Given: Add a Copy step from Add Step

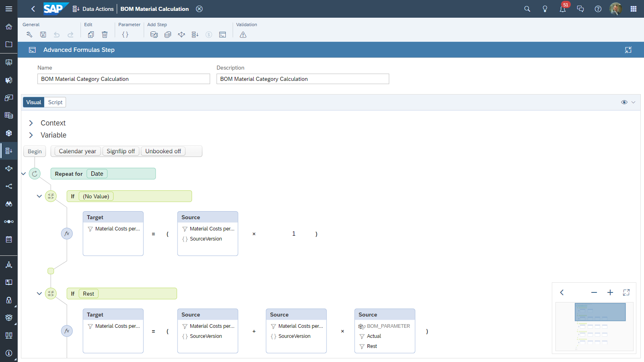Looking at the screenshot, I should tap(154, 35).
